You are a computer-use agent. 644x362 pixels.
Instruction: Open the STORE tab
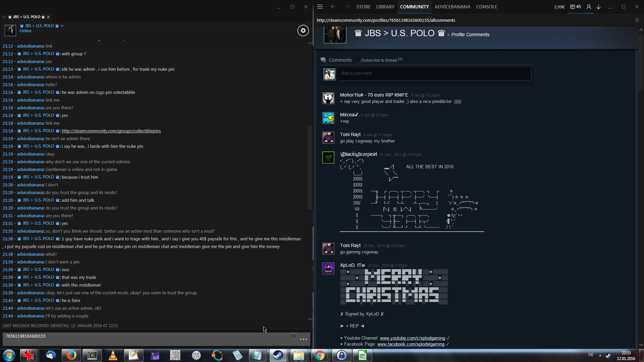[x=363, y=7]
